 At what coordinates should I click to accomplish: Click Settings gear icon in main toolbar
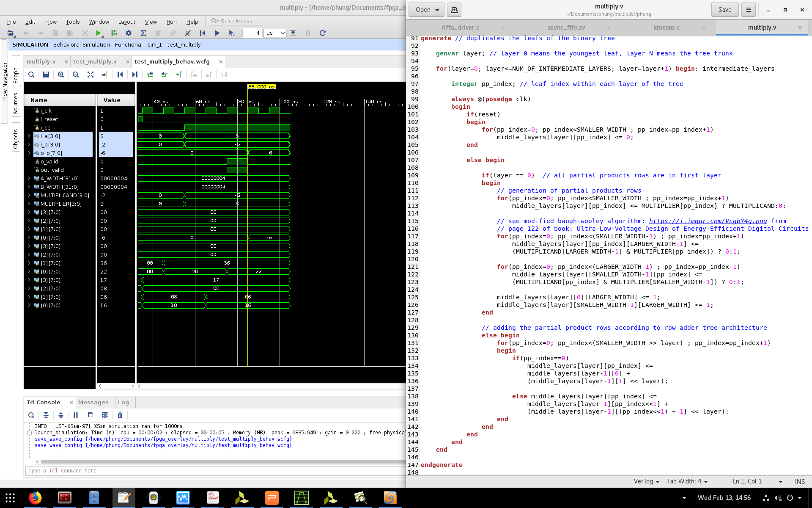click(129, 33)
